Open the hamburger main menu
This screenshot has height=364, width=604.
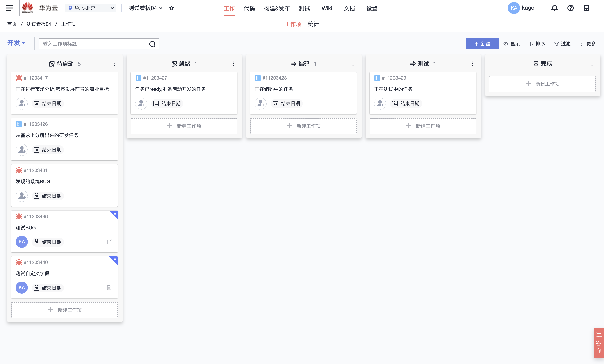(9, 8)
